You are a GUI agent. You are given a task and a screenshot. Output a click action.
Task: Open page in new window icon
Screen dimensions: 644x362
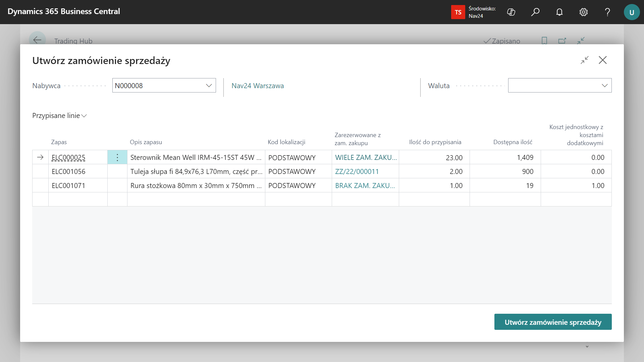tap(562, 41)
